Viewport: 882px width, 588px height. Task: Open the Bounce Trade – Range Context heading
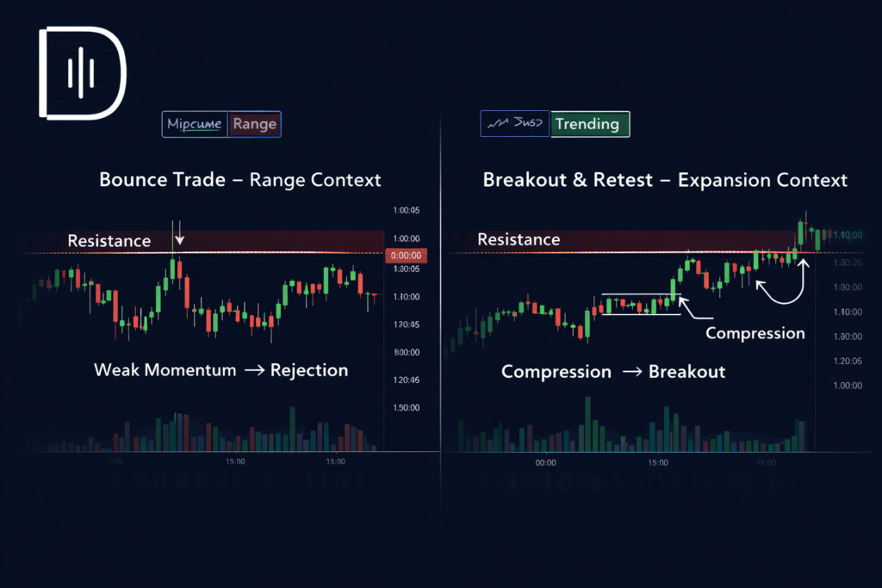[x=240, y=180]
